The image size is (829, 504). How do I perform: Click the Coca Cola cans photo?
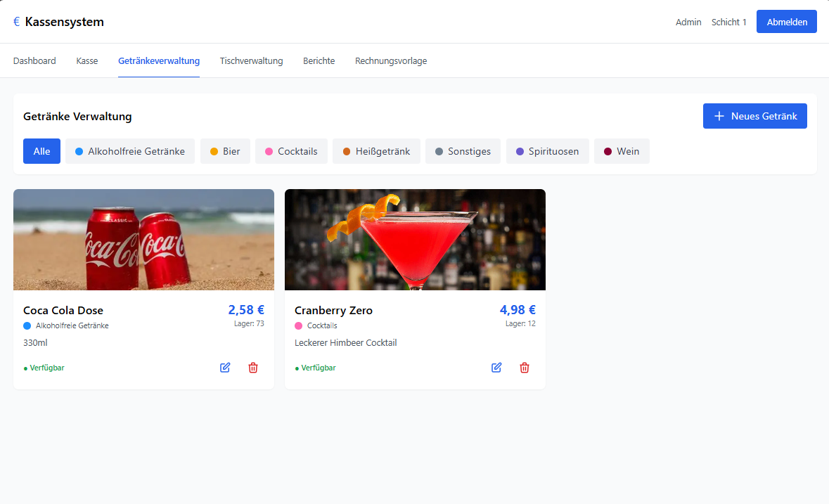[x=144, y=240]
